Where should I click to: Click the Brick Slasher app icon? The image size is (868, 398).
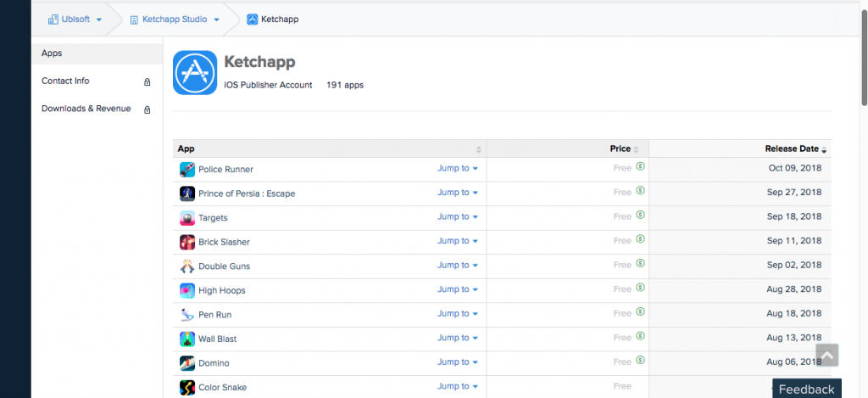187,243
